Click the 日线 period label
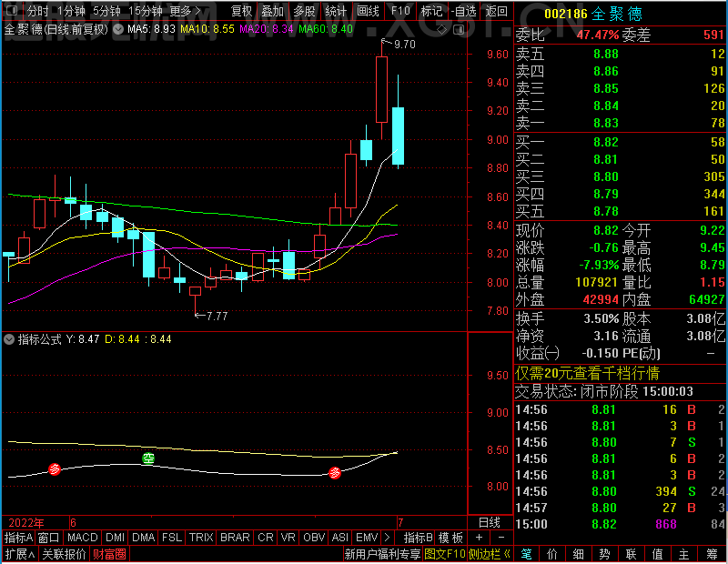The image size is (728, 564). coord(490,523)
